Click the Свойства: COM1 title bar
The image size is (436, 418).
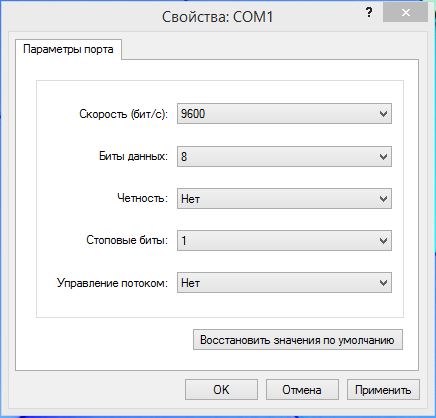(x=217, y=17)
